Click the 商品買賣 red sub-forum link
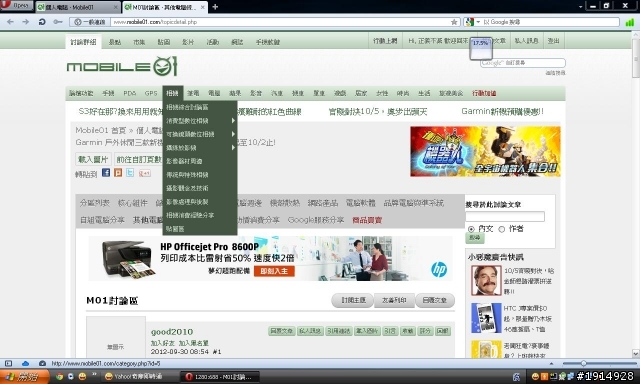Image resolution: width=640 pixels, height=384 pixels. 367,220
